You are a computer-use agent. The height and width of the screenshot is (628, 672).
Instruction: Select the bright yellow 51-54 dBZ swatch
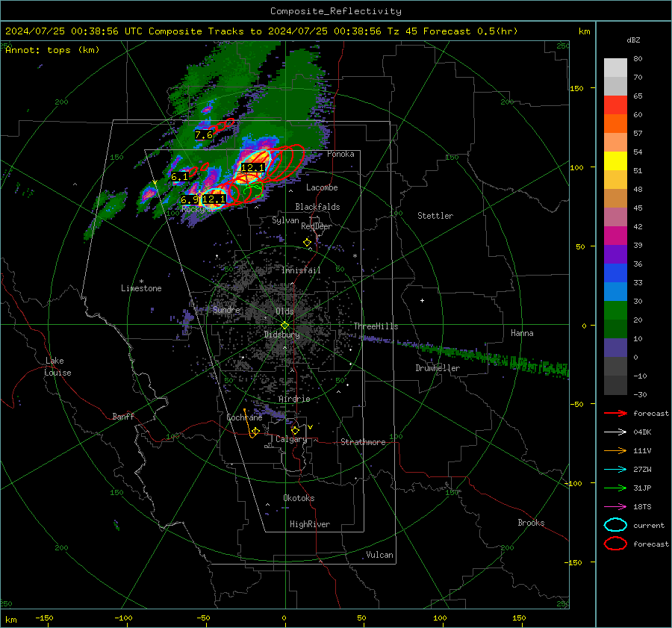pyautogui.click(x=615, y=161)
